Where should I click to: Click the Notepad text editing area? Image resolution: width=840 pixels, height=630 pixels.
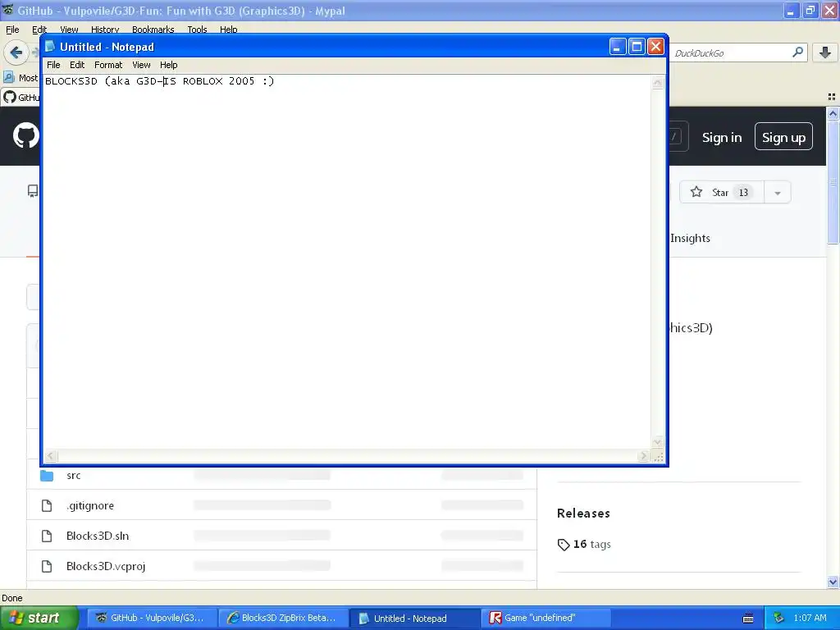(x=347, y=262)
